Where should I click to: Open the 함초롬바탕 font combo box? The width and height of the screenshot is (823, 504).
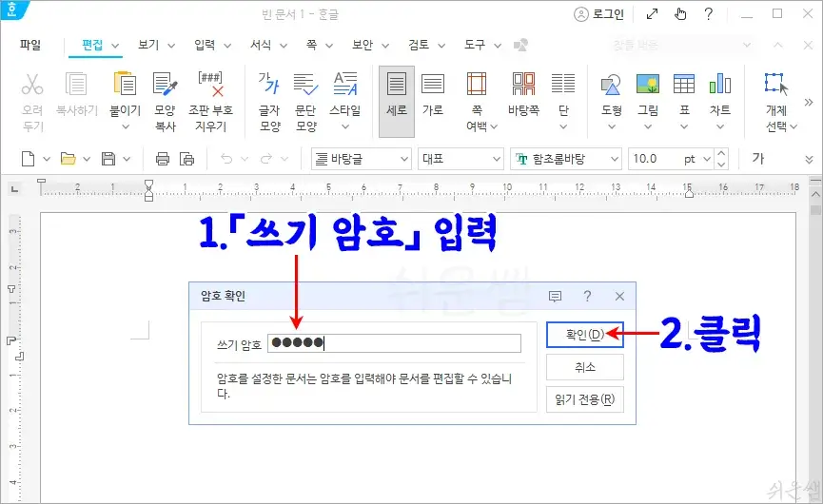pos(566,159)
